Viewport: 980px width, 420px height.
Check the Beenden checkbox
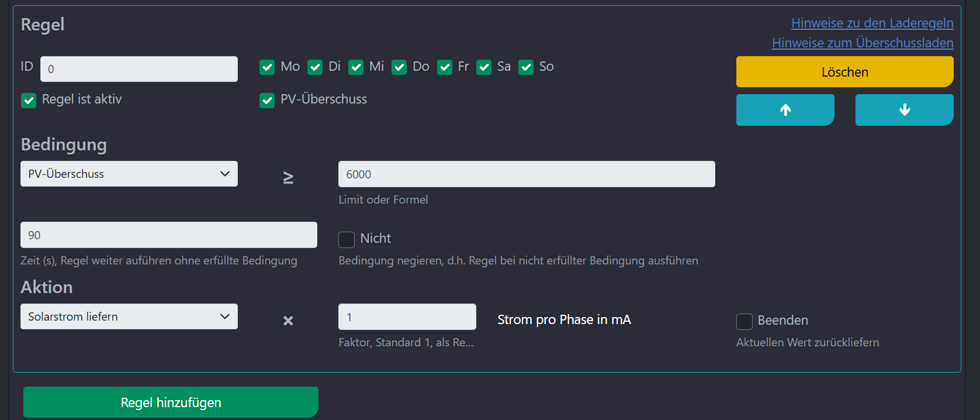[744, 322]
